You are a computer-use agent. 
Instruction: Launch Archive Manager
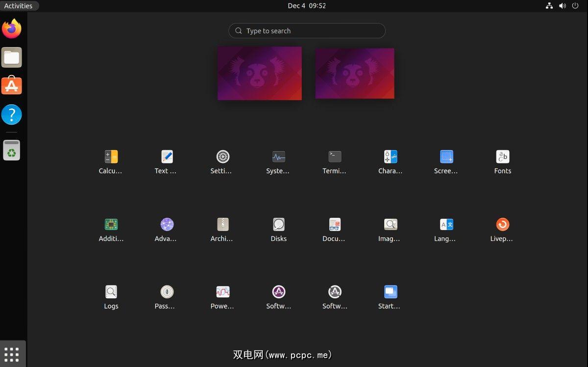(x=223, y=225)
